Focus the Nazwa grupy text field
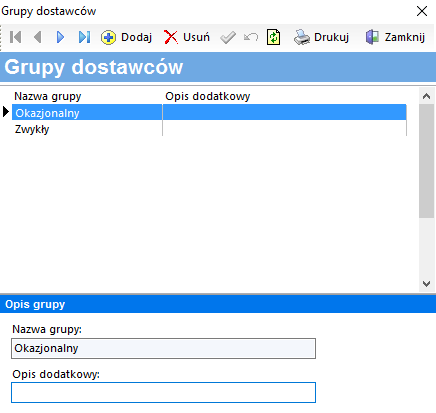Viewport: 436px width, 413px height. point(163,349)
